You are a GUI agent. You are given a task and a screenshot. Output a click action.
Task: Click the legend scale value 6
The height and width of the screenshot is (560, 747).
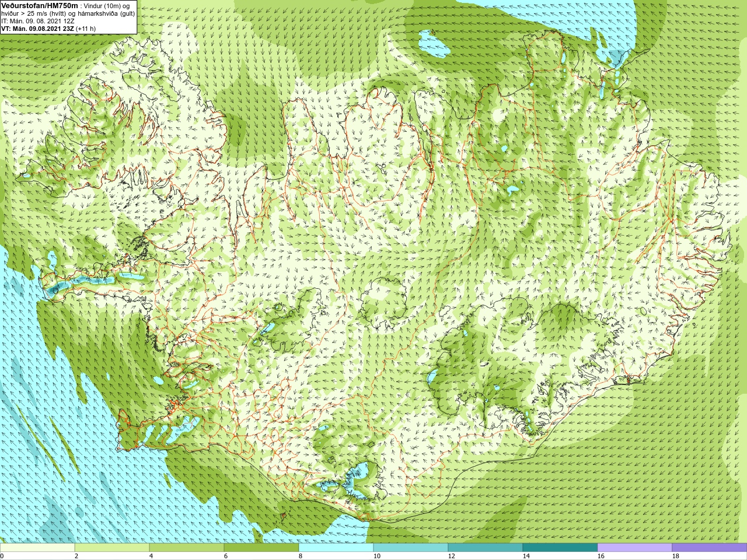pos(226,556)
